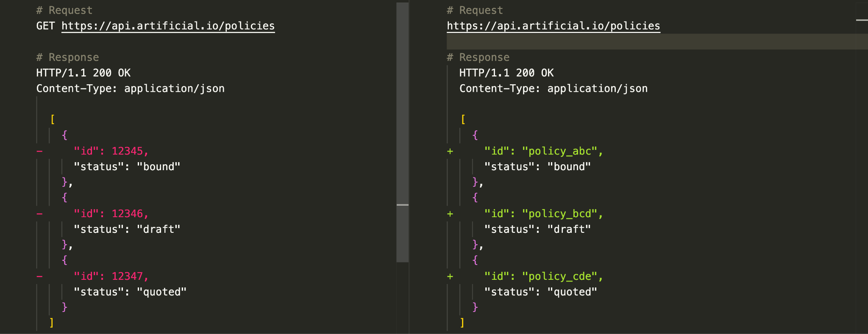Click "status": "bound" in right pane
Screen dimensions: 868x334
click(537, 167)
